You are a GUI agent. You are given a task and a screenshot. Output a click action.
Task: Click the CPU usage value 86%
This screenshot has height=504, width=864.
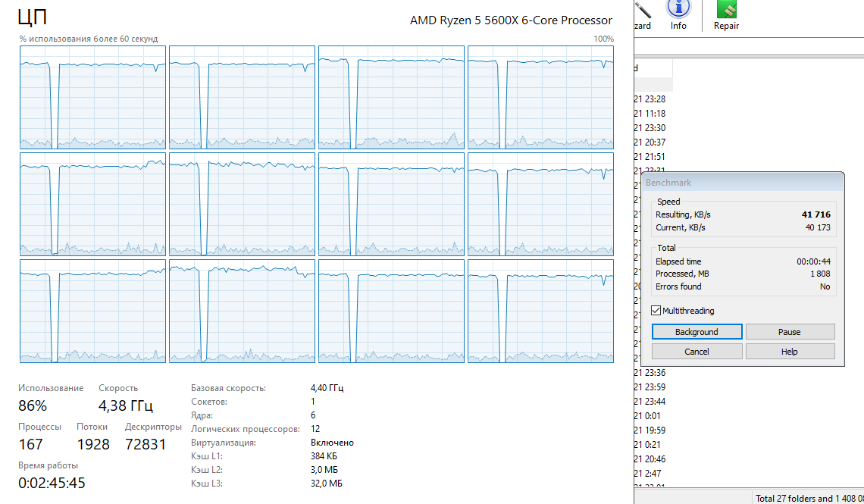[33, 406]
